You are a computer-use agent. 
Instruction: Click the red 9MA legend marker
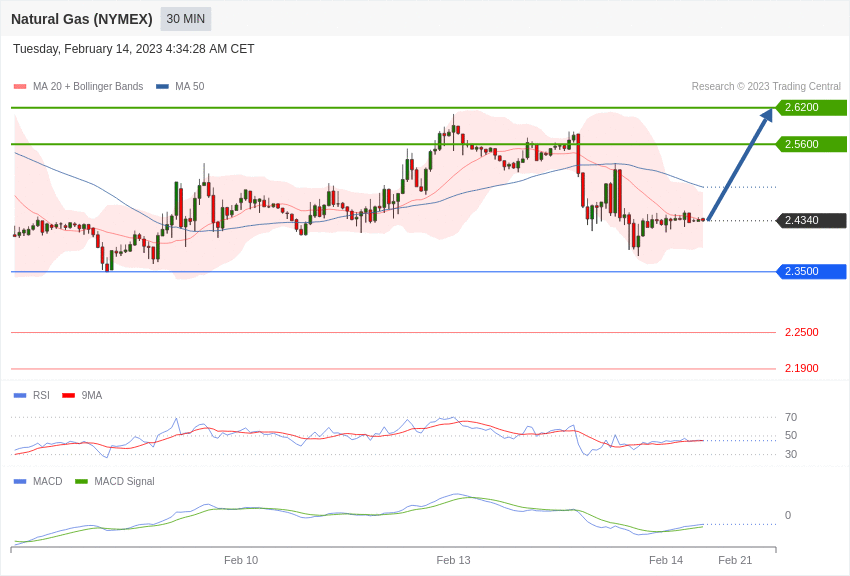pyautogui.click(x=68, y=396)
